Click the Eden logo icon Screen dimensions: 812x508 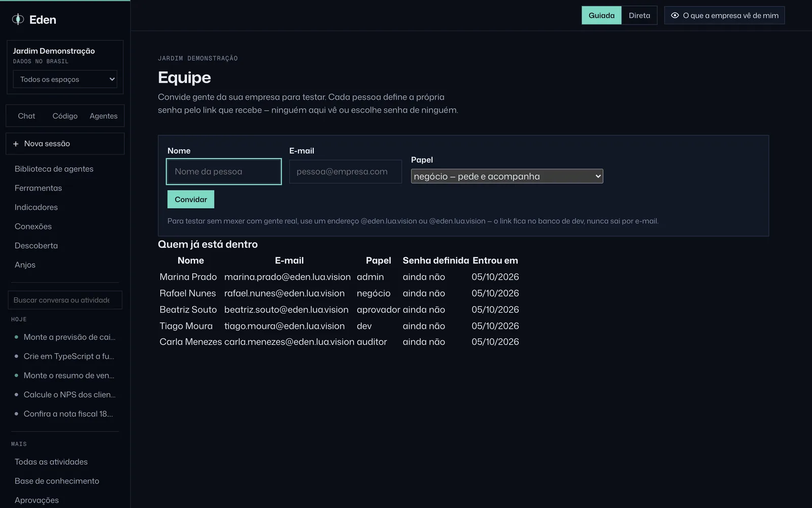click(18, 19)
